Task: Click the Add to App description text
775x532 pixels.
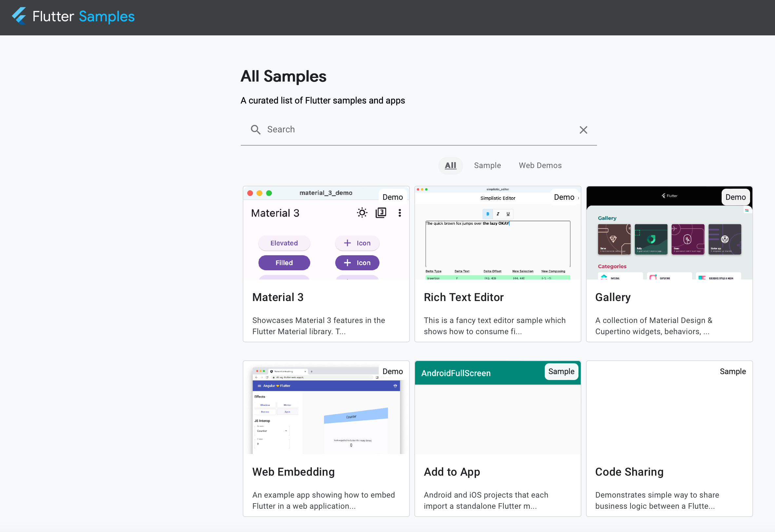Action: pos(486,500)
